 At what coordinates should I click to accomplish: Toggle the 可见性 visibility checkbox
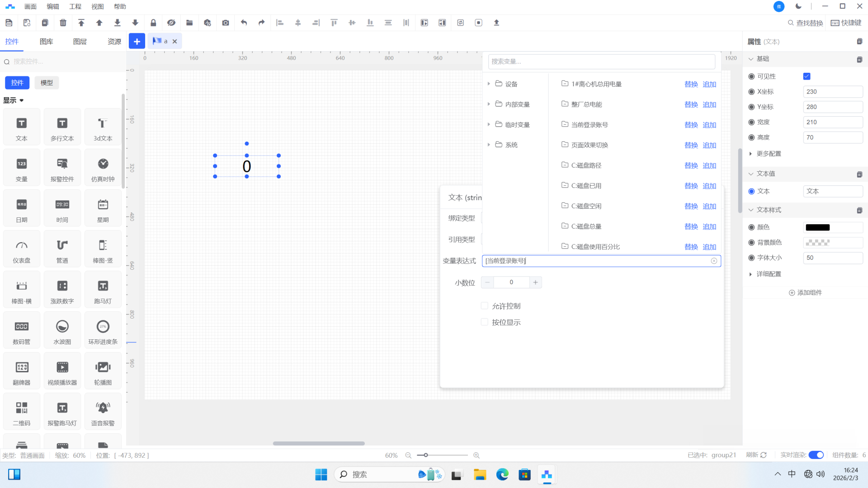pyautogui.click(x=807, y=76)
